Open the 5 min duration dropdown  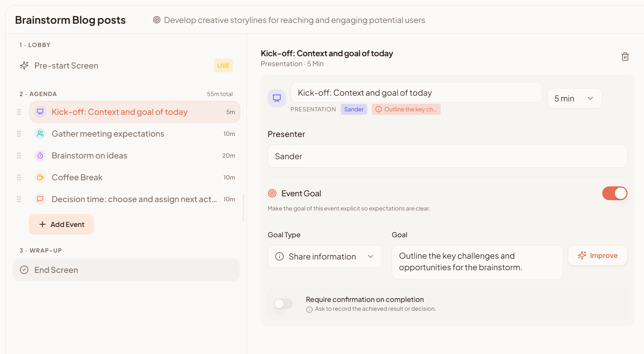tap(574, 98)
